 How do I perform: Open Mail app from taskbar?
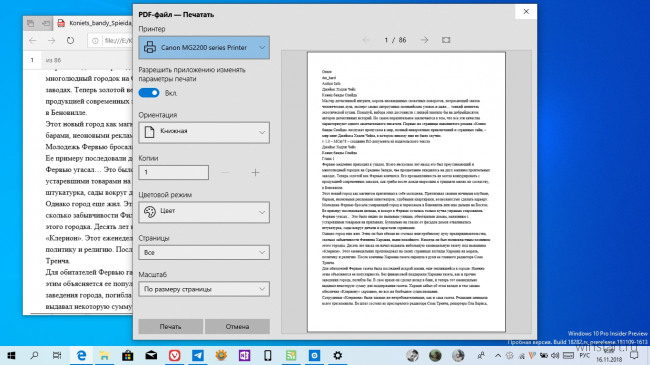pyautogui.click(x=151, y=355)
